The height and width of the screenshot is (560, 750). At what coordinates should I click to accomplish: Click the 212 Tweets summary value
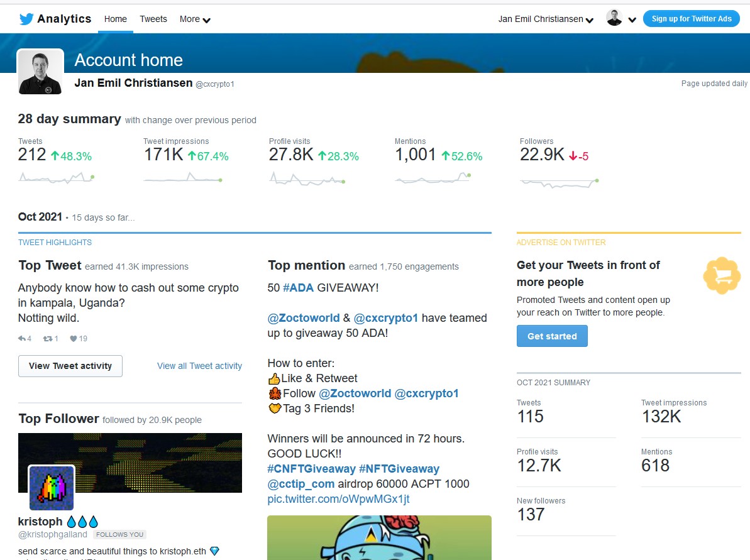pos(32,155)
